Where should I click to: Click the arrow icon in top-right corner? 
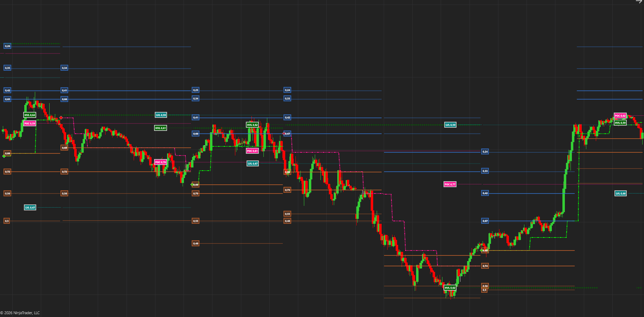click(639, 2)
